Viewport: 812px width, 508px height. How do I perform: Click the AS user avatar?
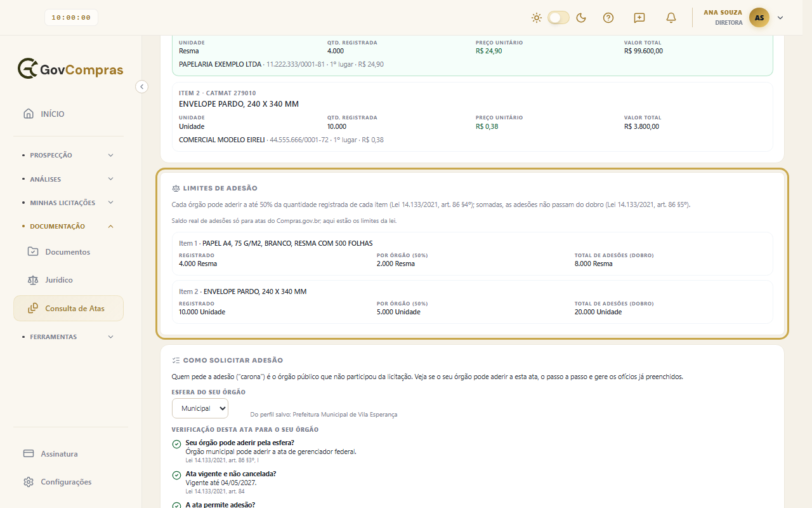(759, 18)
